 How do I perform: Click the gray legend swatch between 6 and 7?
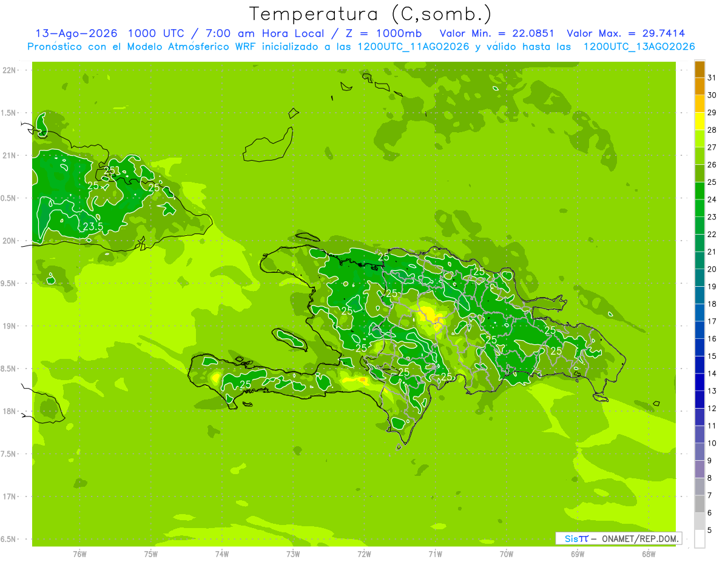pos(699,504)
